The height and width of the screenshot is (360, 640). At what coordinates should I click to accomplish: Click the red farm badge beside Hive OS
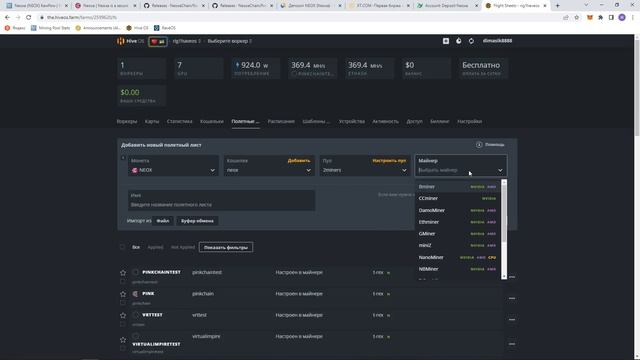coord(158,41)
